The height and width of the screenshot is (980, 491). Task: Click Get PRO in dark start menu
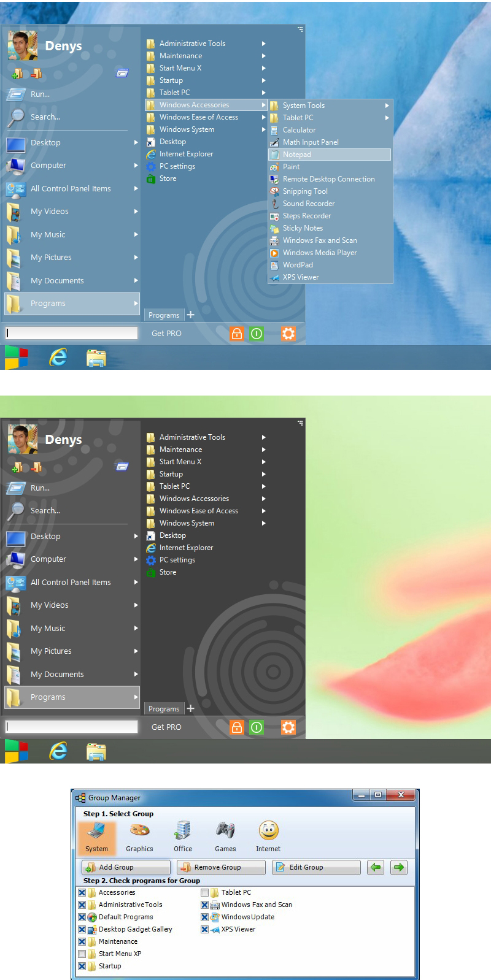(166, 727)
